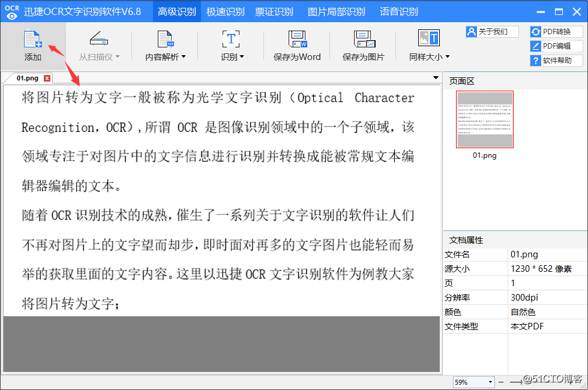Click the PDF编辑 button
Screen dimensions: 588x390
(x=557, y=46)
